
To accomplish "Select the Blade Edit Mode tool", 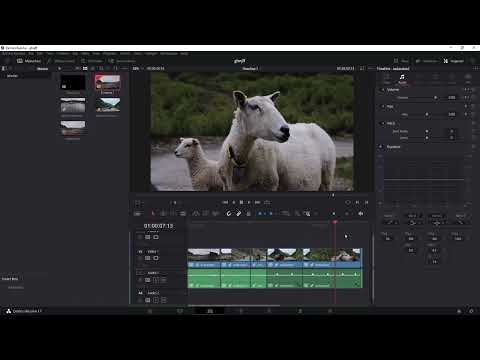I will tap(182, 213).
